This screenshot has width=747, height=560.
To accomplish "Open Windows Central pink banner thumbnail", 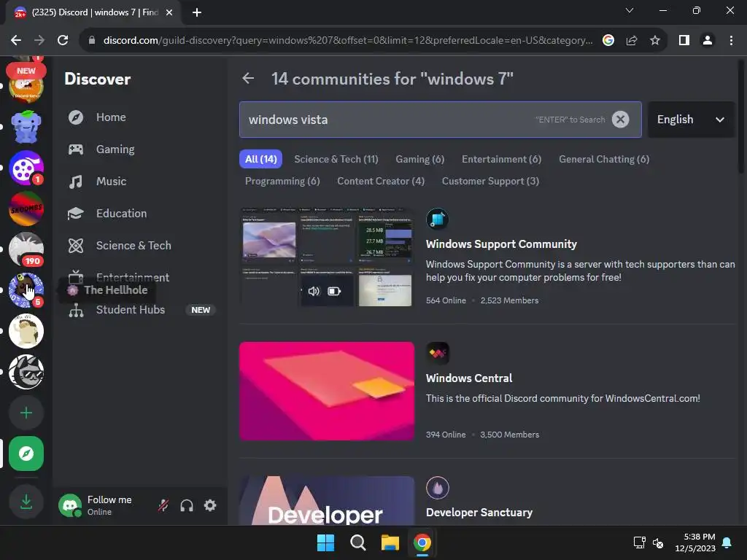I will tap(327, 391).
